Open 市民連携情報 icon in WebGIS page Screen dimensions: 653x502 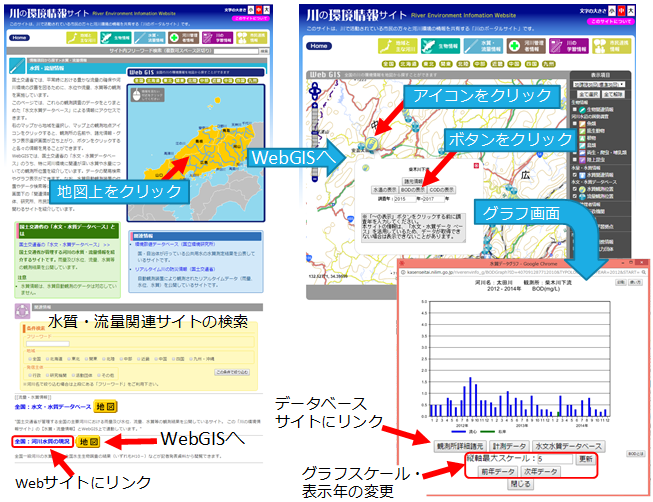tap(611, 46)
